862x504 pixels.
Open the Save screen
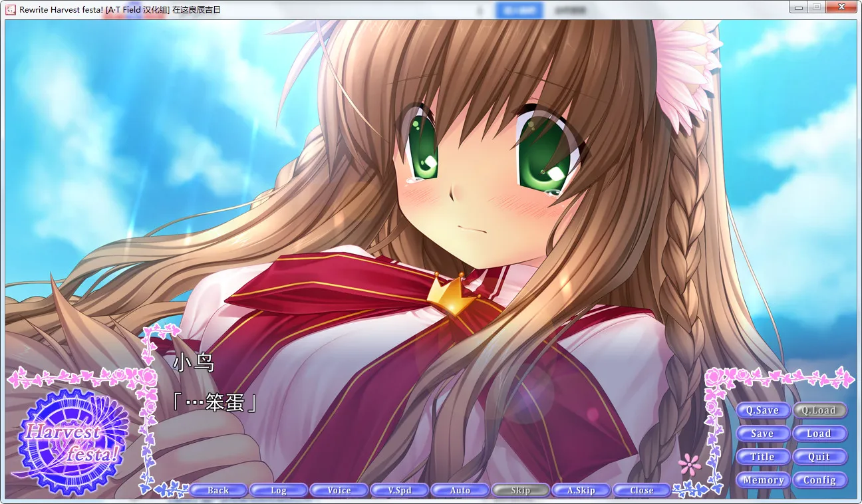763,434
